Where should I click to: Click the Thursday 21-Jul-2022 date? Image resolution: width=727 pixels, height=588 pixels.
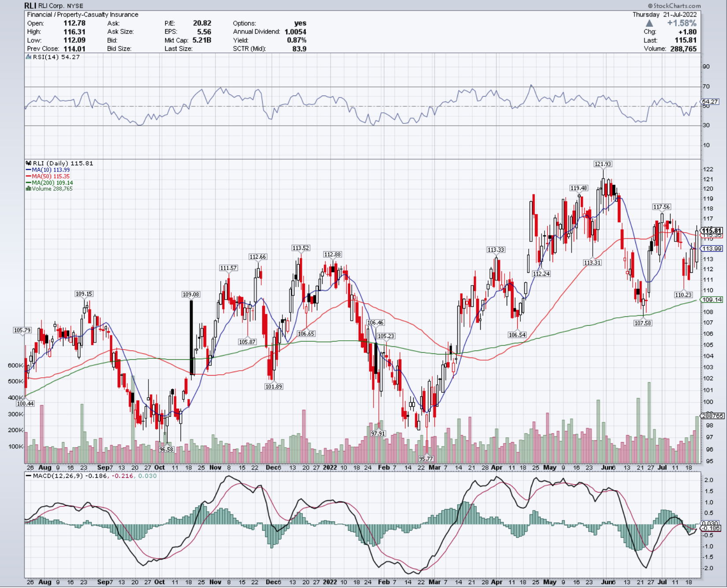(x=665, y=15)
